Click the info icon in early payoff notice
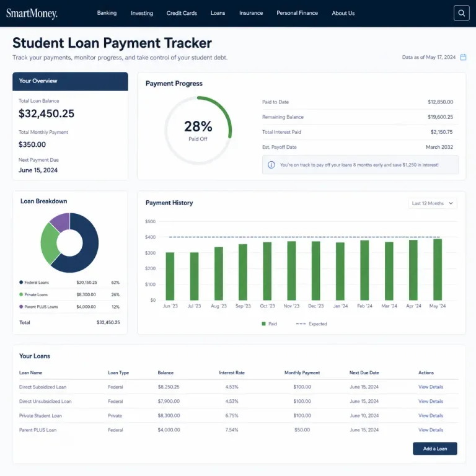This screenshot has height=476, width=476. [271, 165]
